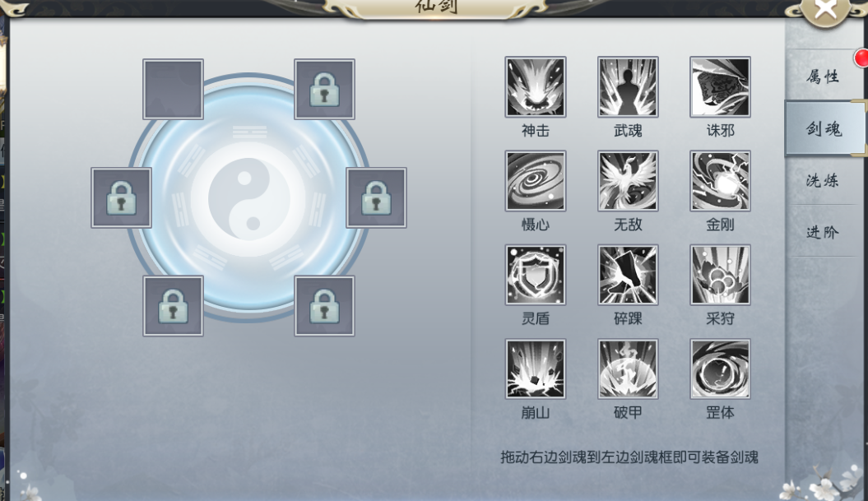Switch to the 洗炼 tab

pos(824,180)
